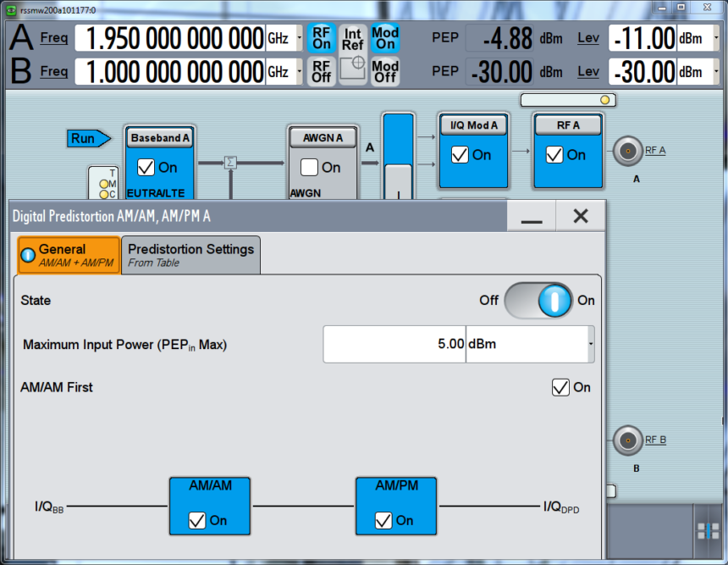Uncheck AM/PM block On checkbox
Screen dimensions: 728x565
[383, 520]
